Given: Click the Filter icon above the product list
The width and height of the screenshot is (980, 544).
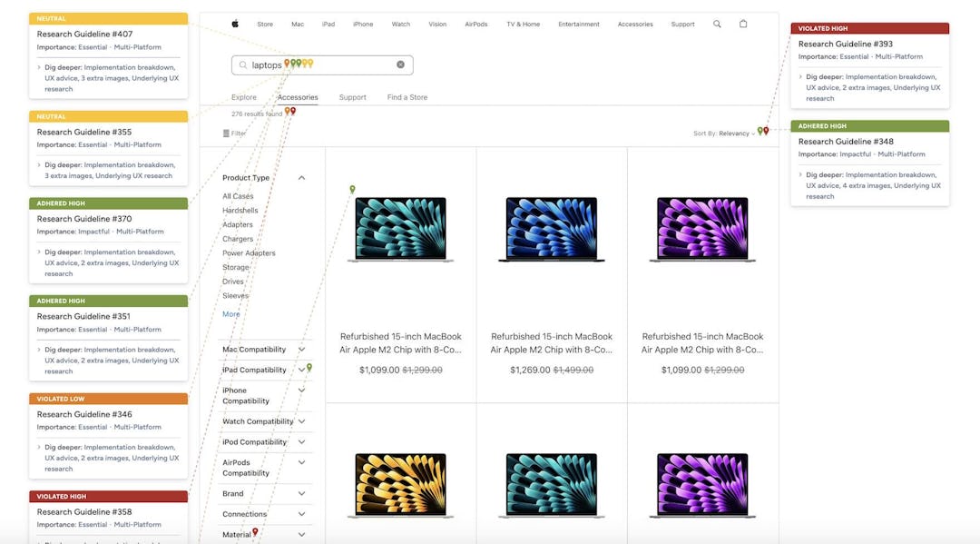Looking at the screenshot, I should click(x=227, y=134).
